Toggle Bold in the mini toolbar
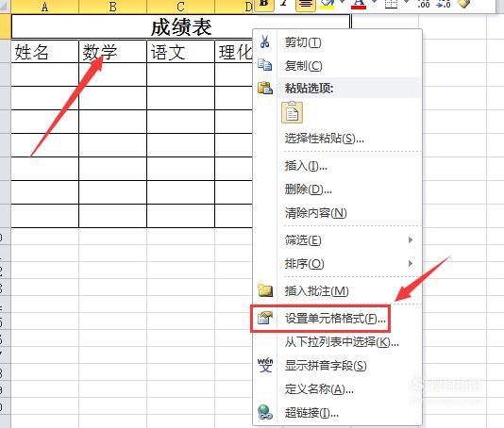Viewport: 504px width, 428px height. point(264,4)
